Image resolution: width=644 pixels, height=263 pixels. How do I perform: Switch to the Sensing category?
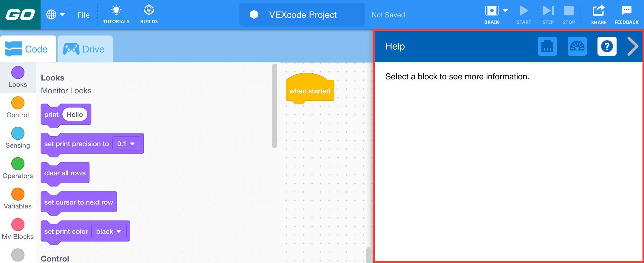click(x=18, y=133)
